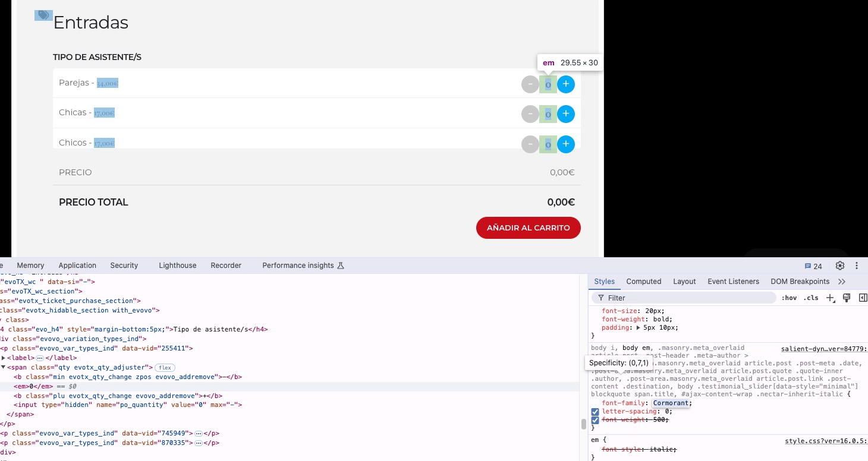Switch to the Styles tab
This screenshot has height=461, width=868.
point(604,282)
